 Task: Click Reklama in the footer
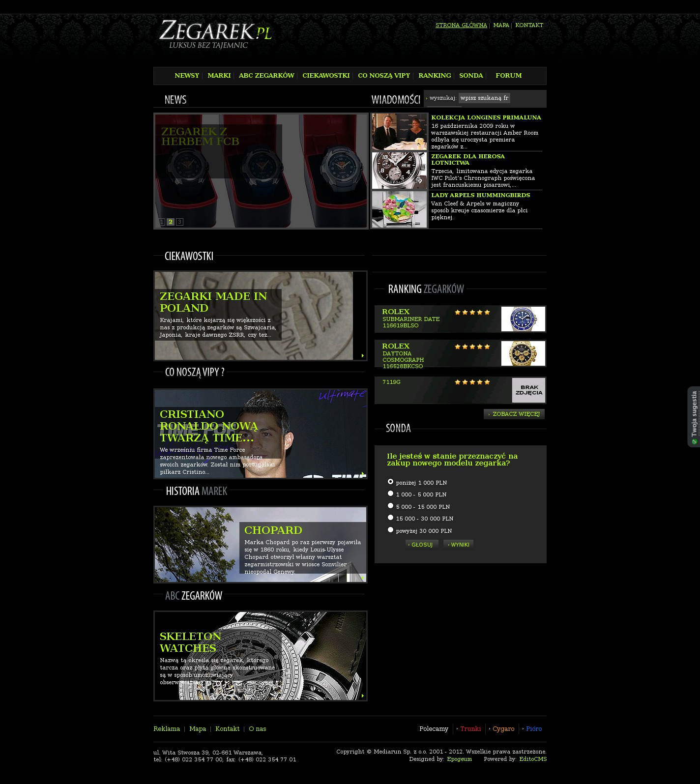pyautogui.click(x=167, y=729)
